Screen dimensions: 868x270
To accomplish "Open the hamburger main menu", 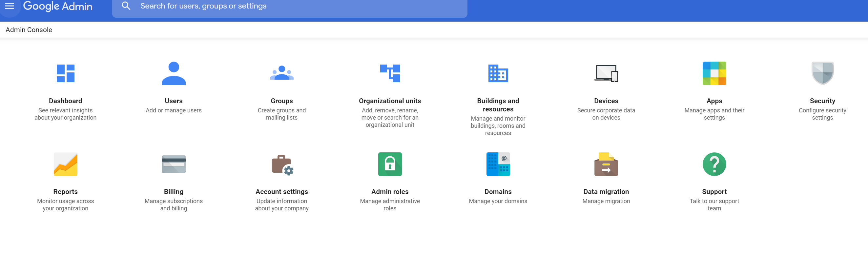I will tap(10, 6).
